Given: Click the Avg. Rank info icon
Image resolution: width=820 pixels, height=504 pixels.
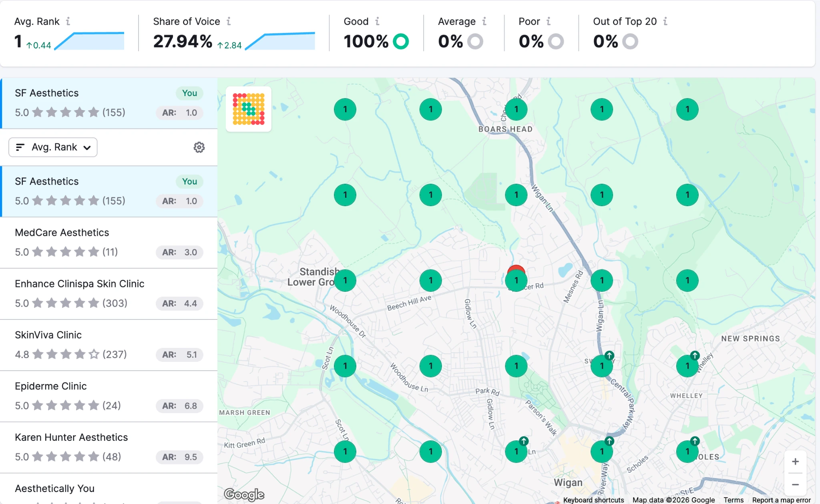Looking at the screenshot, I should pos(68,21).
